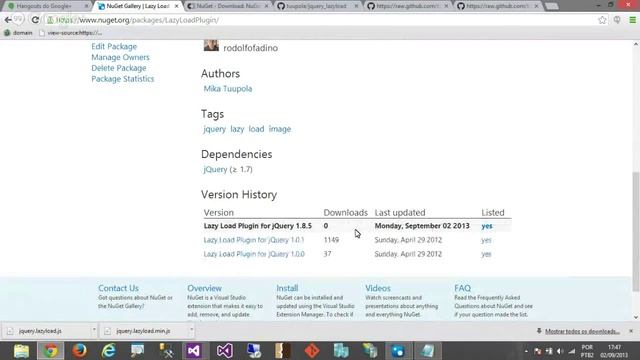Go back with browser back arrow
The width and height of the screenshot is (640, 360).
8,20
